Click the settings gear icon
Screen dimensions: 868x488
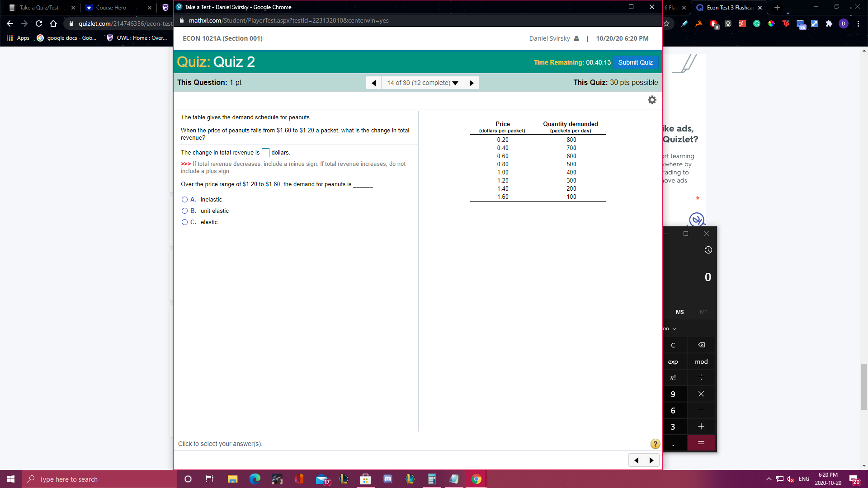click(652, 99)
